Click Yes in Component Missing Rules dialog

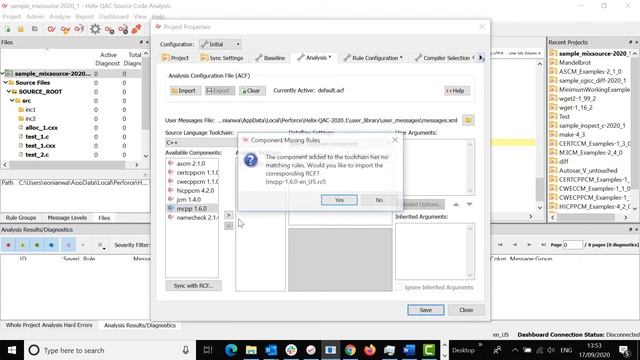click(339, 200)
